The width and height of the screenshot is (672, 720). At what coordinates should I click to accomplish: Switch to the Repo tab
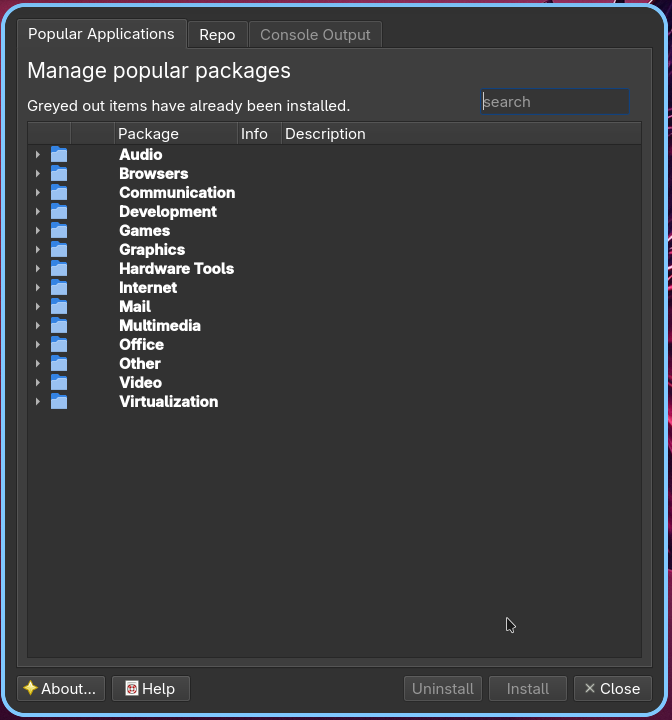217,35
